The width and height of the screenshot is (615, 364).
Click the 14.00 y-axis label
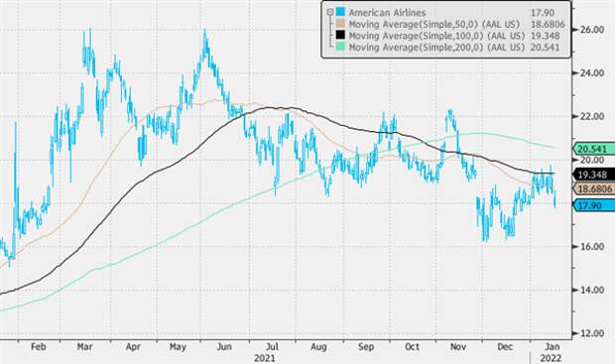[592, 291]
